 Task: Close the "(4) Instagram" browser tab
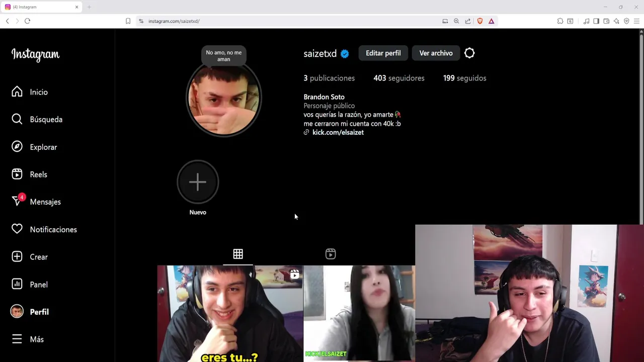click(76, 7)
